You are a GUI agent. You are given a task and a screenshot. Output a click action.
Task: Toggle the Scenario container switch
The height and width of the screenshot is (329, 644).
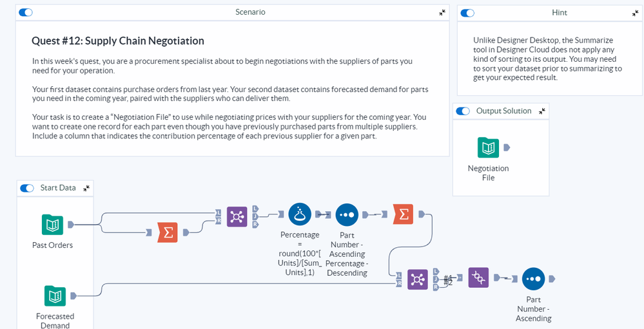[26, 12]
